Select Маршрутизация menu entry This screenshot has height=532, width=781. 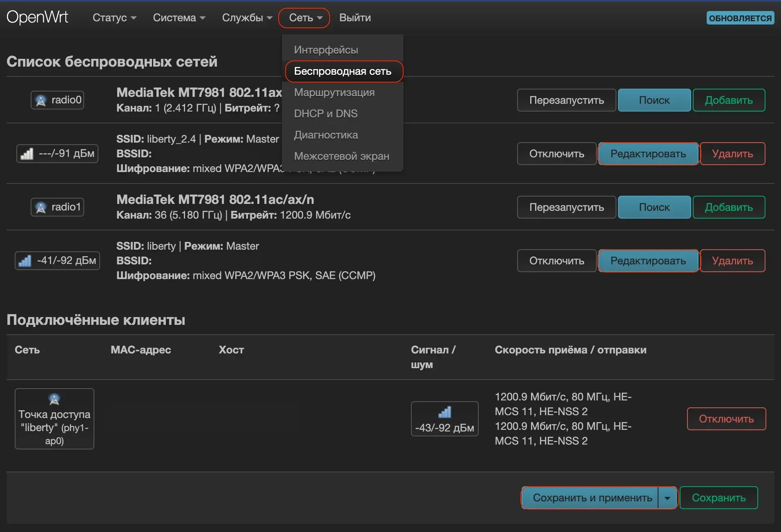pos(334,92)
